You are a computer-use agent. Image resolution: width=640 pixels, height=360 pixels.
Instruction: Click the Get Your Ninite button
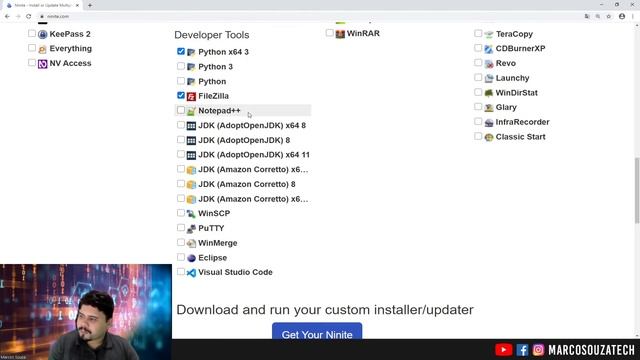317,331
